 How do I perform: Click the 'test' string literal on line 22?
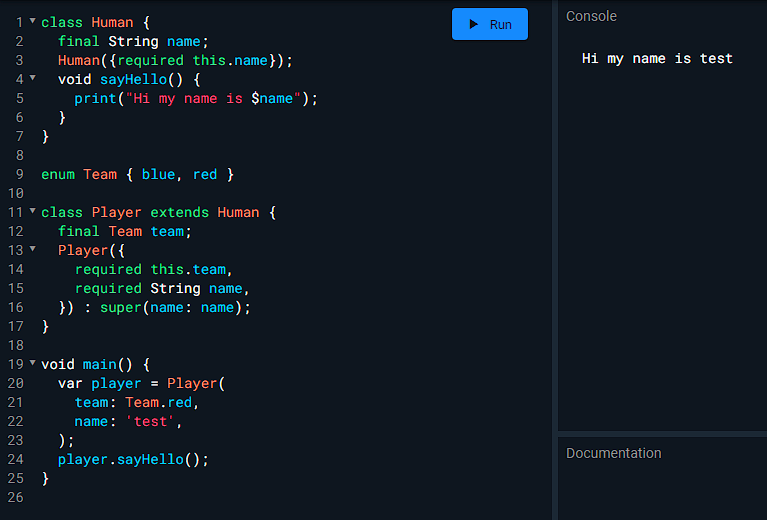[x=150, y=421]
